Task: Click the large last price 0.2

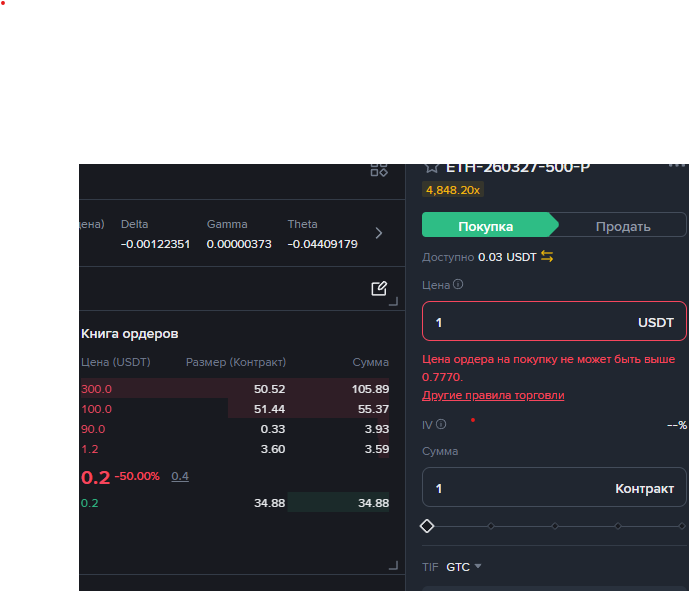Action: click(x=95, y=477)
